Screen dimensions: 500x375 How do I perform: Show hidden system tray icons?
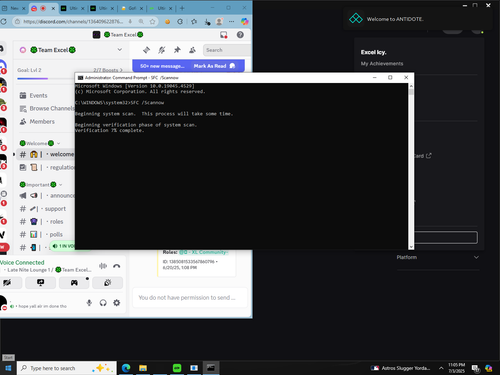[x=441, y=368]
